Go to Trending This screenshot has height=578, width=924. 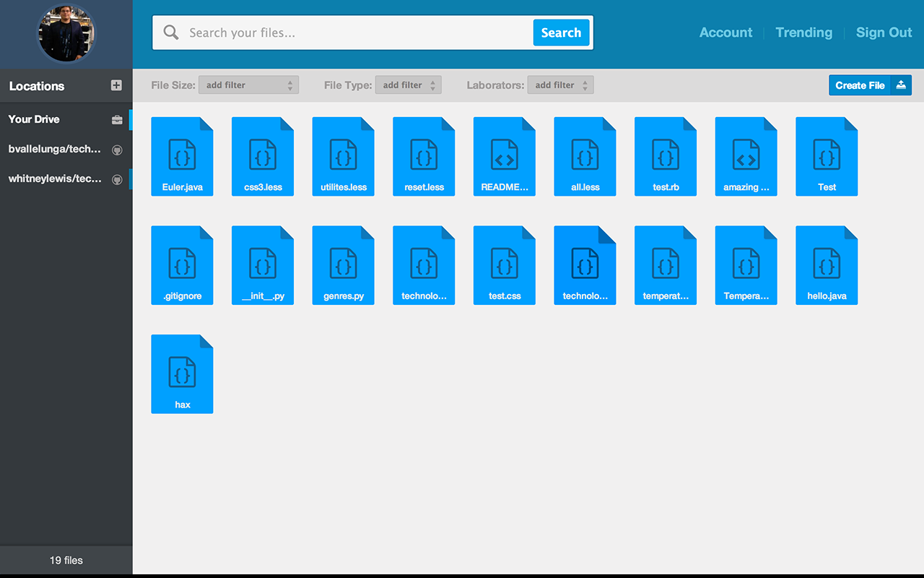click(x=803, y=33)
